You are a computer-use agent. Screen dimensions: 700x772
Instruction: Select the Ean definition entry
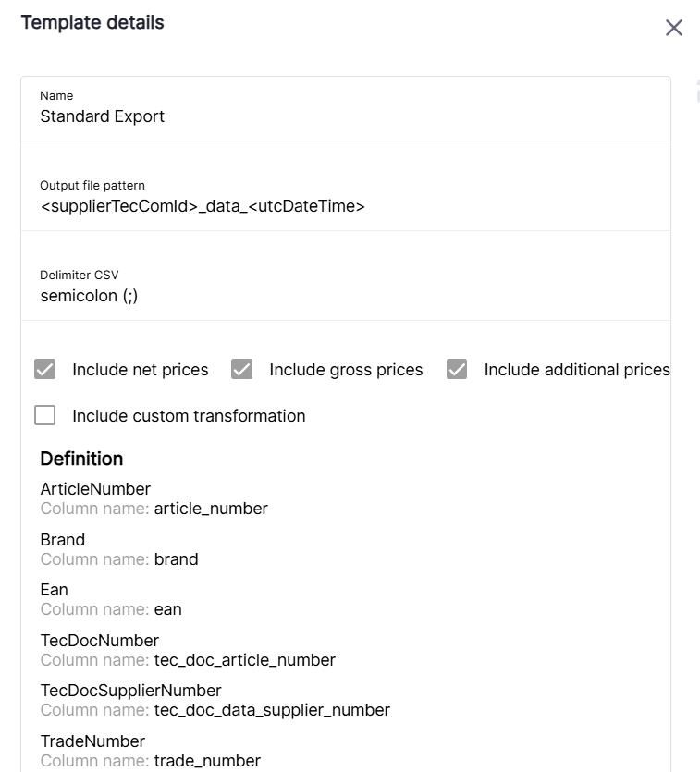coord(55,590)
